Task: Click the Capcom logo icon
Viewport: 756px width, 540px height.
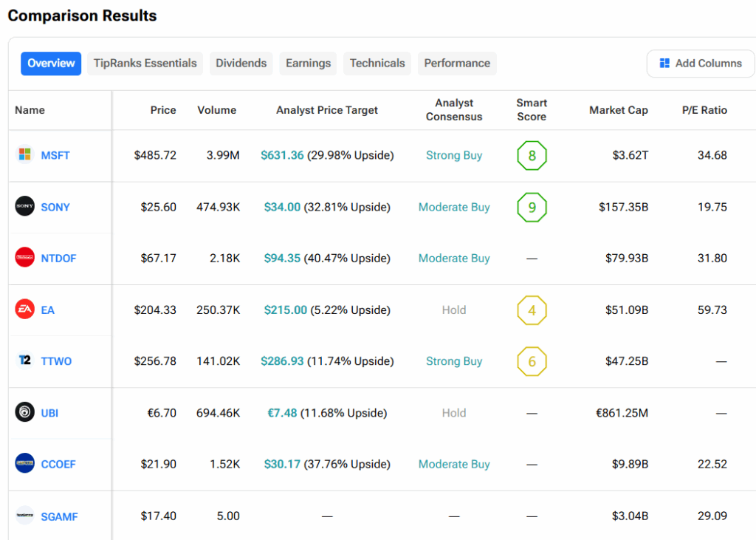Action: 24,464
